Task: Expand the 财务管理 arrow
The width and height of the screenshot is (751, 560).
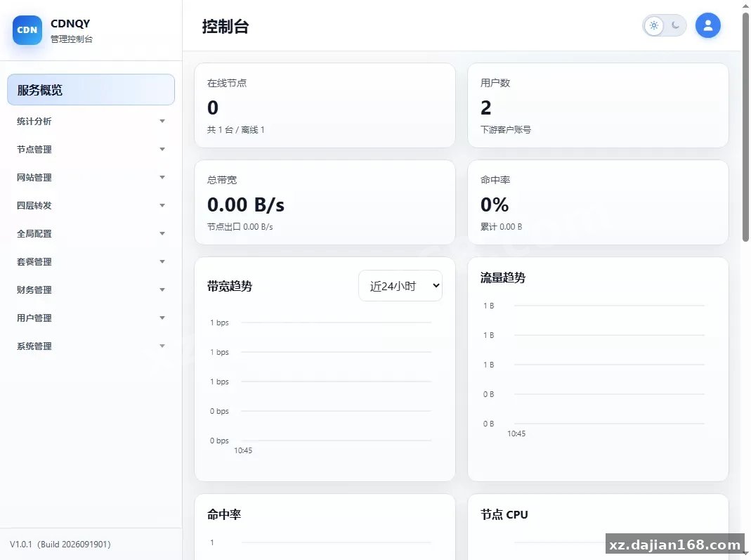Action: pos(162,289)
